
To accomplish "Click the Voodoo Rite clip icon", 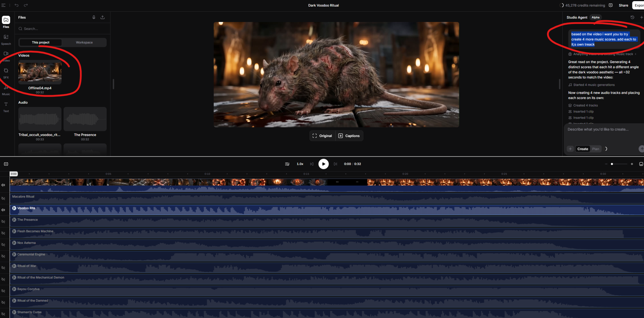I will (x=14, y=208).
